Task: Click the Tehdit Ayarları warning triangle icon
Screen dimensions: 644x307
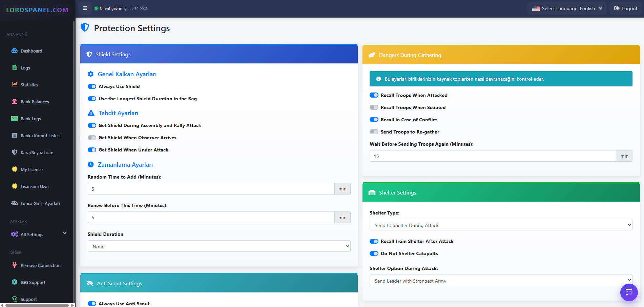Action: point(91,113)
